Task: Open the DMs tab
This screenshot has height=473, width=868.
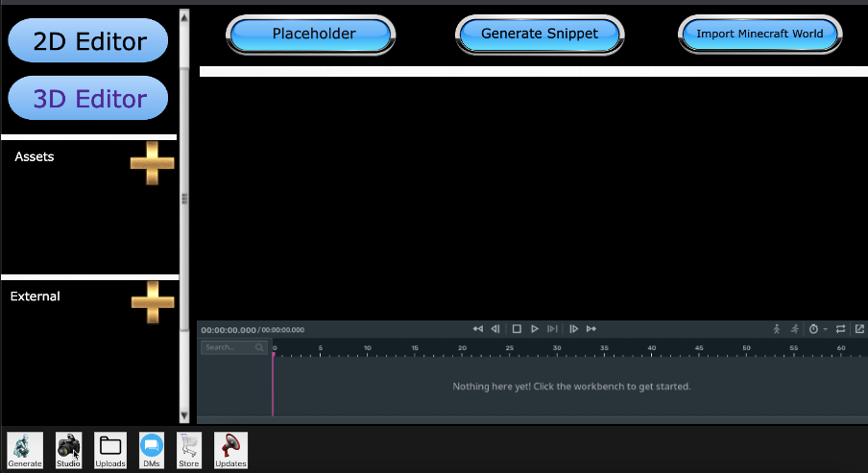Action: tap(152, 450)
